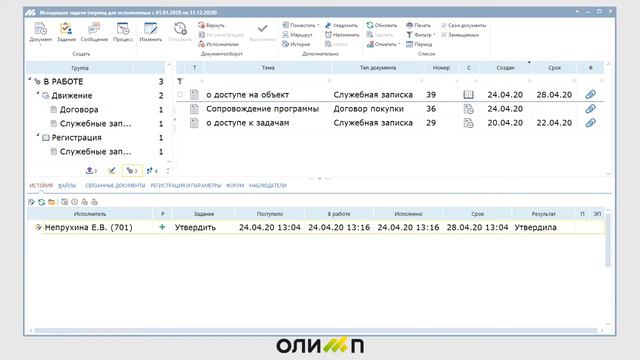Switch to the Наблюдатели tab
The height and width of the screenshot is (360, 640).
(268, 185)
